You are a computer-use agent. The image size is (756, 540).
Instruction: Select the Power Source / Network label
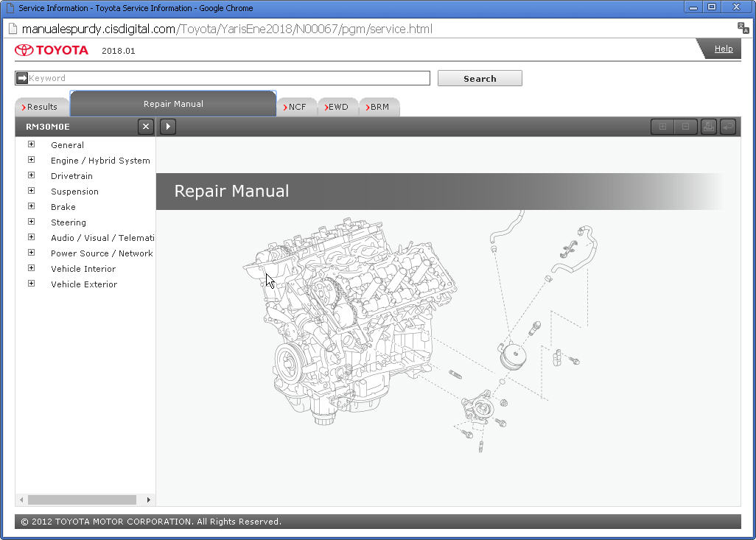coord(102,253)
